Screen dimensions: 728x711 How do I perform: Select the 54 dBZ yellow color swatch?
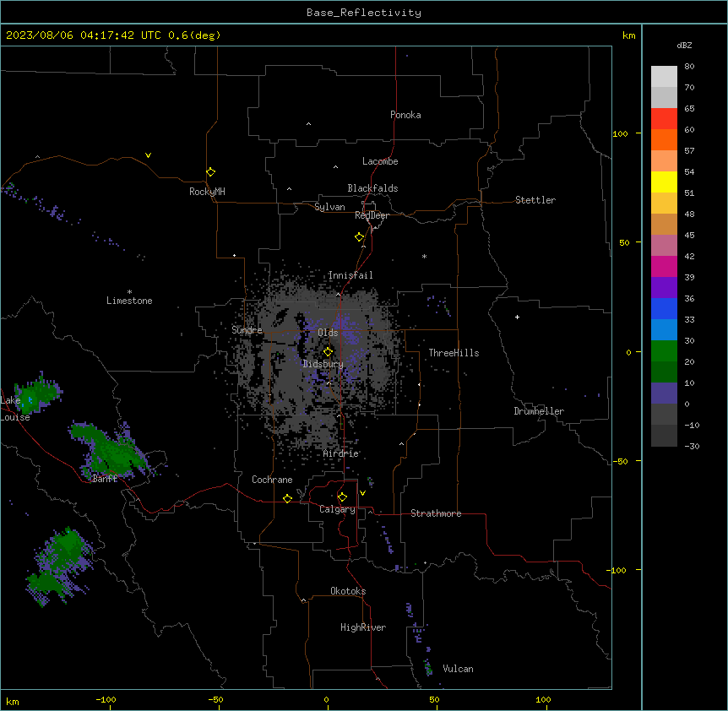[664, 182]
